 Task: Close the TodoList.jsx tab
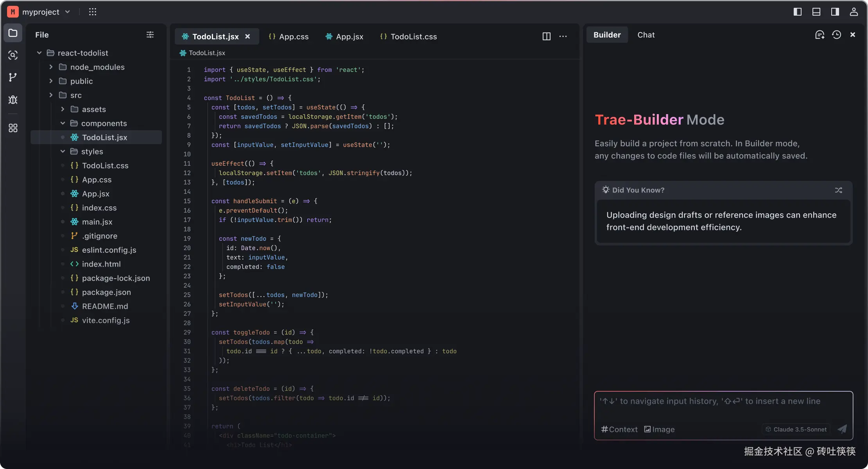pyautogui.click(x=247, y=36)
